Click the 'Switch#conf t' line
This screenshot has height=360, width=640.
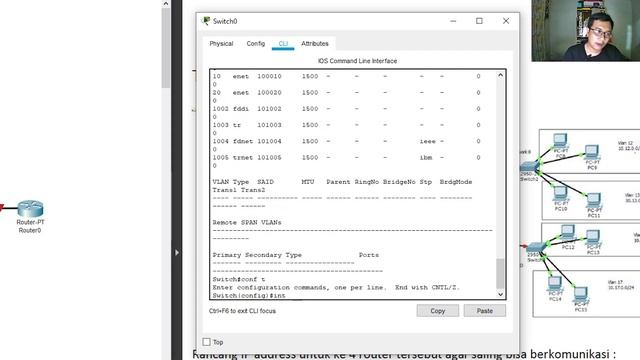[x=239, y=279]
